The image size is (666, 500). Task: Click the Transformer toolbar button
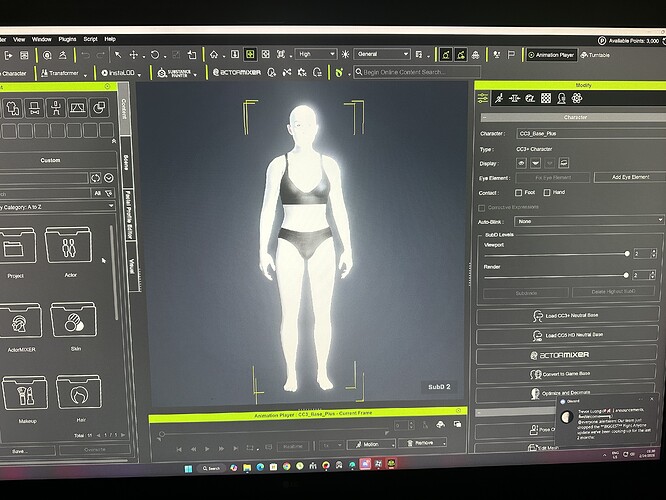point(60,73)
